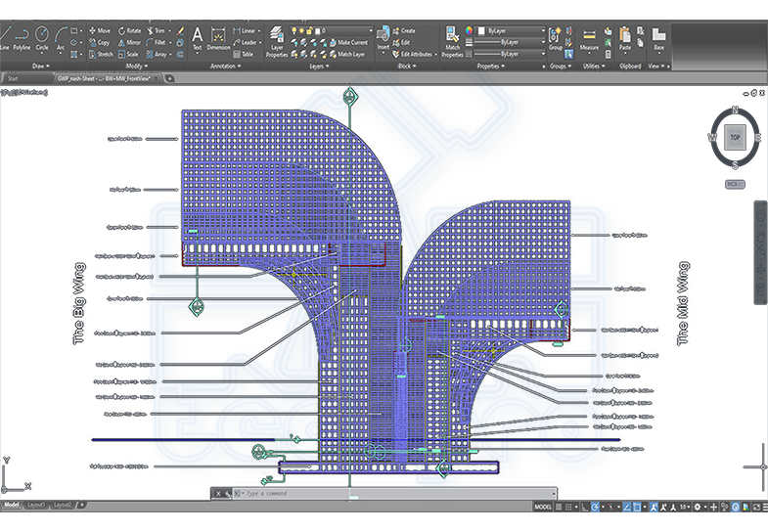The width and height of the screenshot is (768, 532).
Task: Activate the Move tool
Action: point(100,31)
